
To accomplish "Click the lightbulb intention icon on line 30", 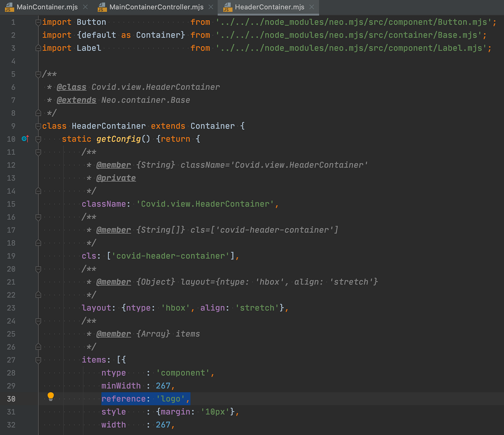I will 50,396.
